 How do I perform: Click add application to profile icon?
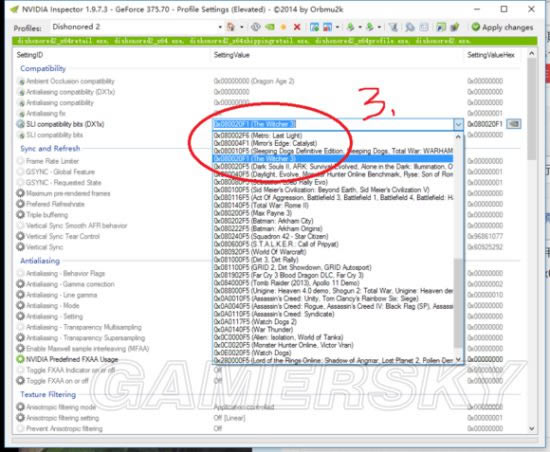pyautogui.click(x=315, y=27)
